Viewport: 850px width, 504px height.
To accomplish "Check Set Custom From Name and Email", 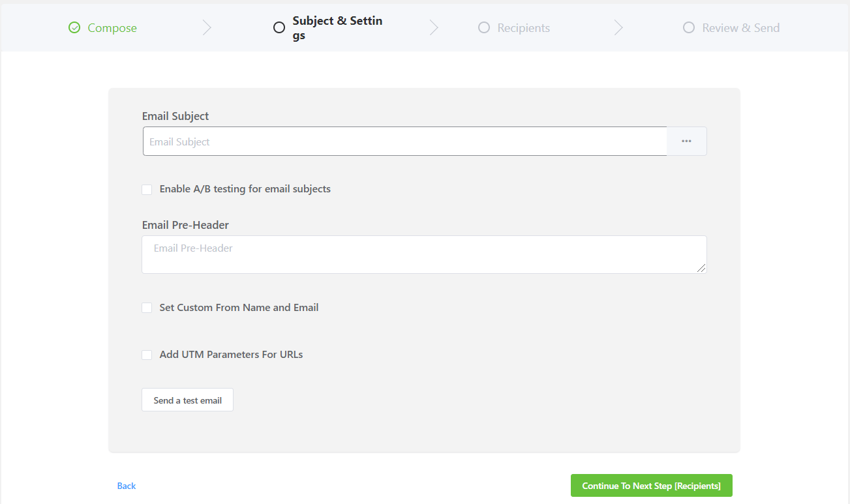I will click(147, 308).
